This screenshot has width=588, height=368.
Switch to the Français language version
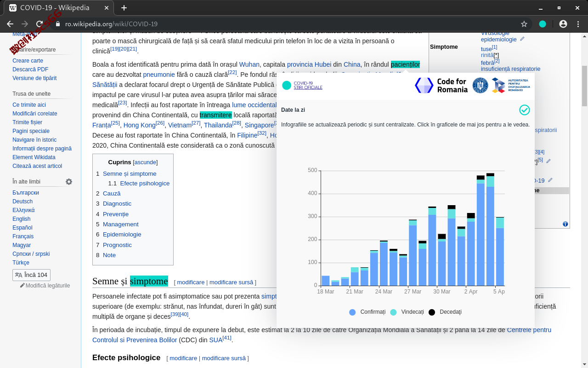[23, 236]
